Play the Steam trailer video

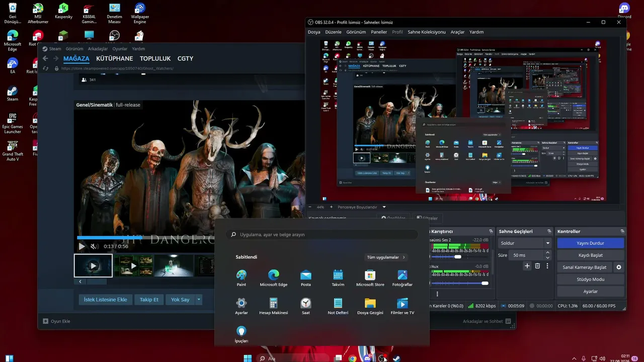click(82, 246)
